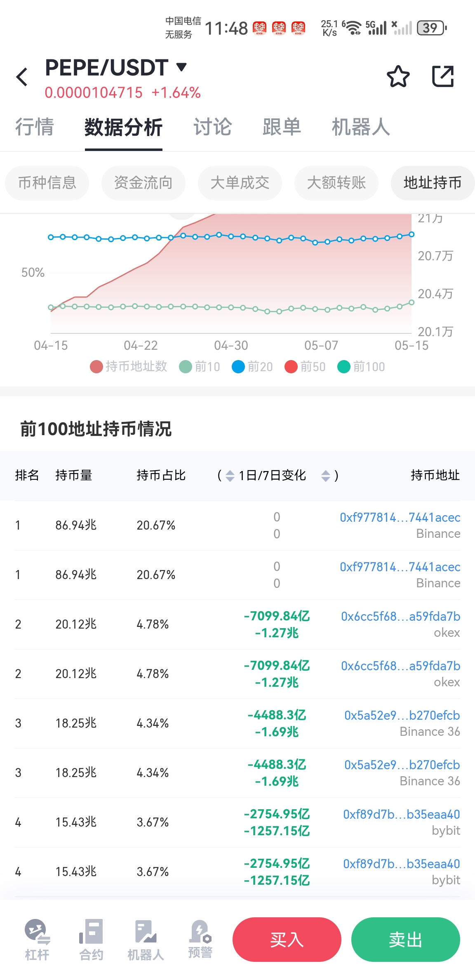
Task: Expand the PEPE/USDT pair dropdown arrow
Action: click(x=181, y=67)
